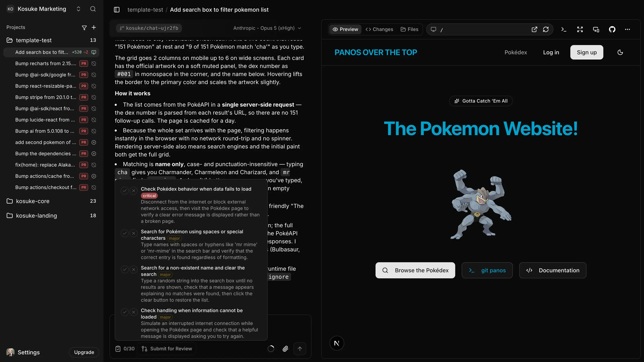
Task: Click the Machamp image
Action: coord(481,204)
